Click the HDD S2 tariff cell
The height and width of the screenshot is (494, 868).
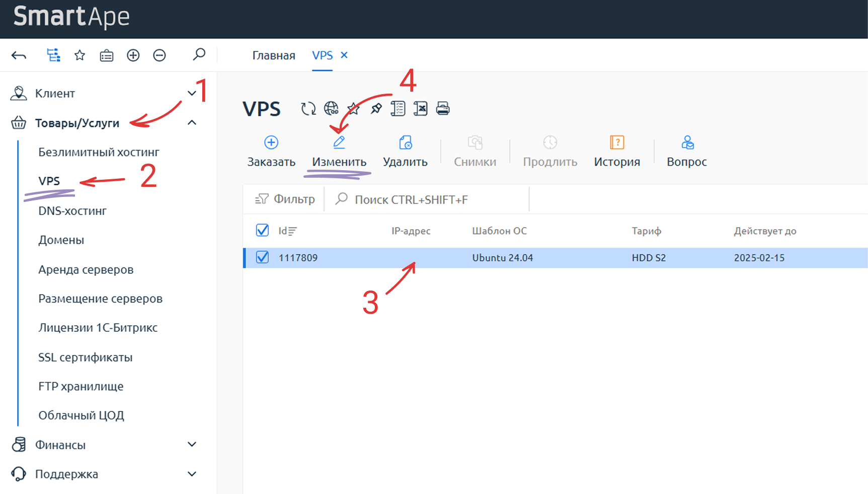(649, 258)
